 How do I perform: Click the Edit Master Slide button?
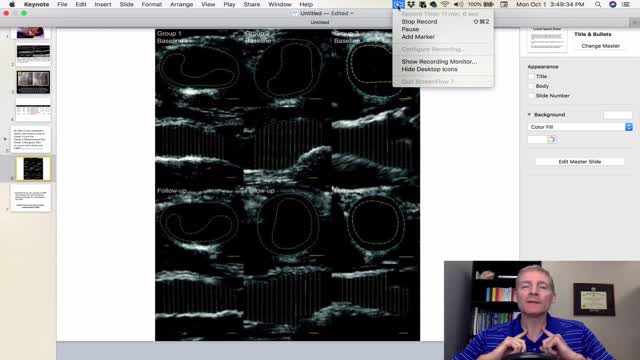coord(580,162)
